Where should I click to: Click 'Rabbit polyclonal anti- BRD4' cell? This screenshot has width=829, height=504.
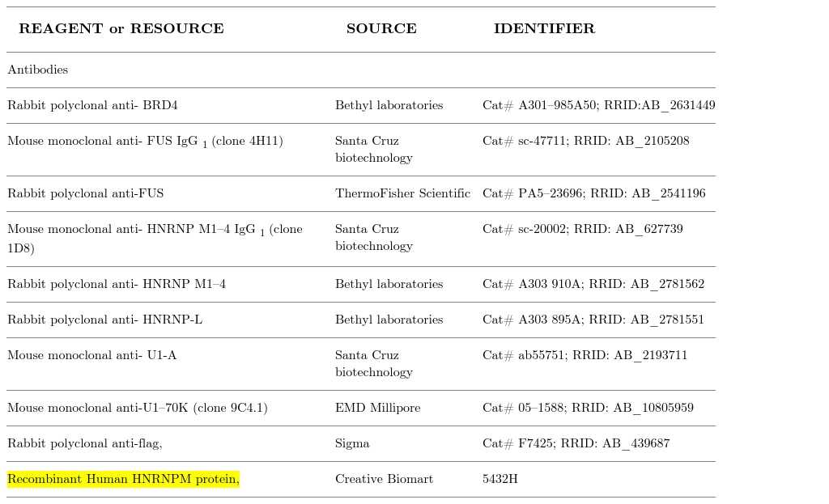pyautogui.click(x=92, y=105)
